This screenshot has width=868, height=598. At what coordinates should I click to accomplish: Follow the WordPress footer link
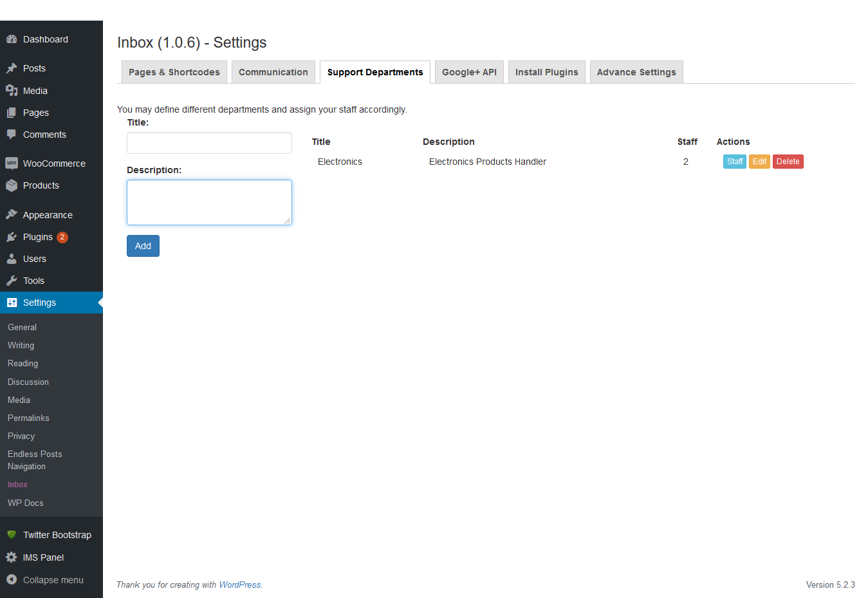(240, 585)
